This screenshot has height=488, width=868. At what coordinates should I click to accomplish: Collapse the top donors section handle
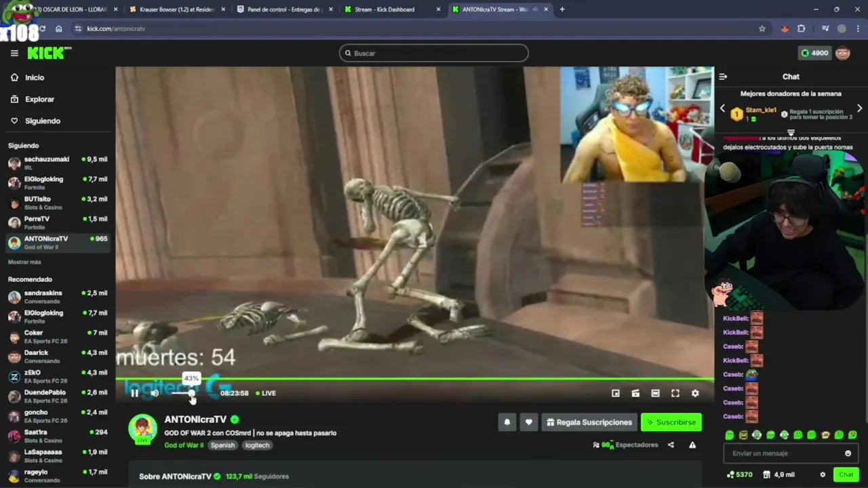791,133
